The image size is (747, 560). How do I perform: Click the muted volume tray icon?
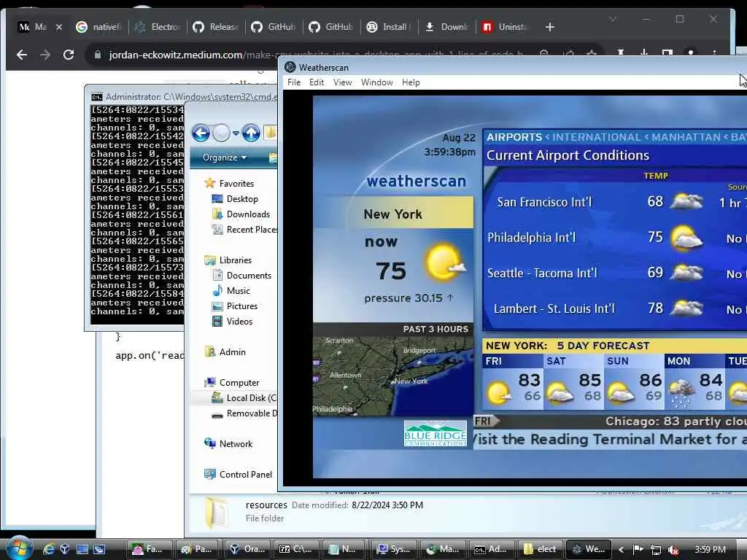tap(673, 550)
